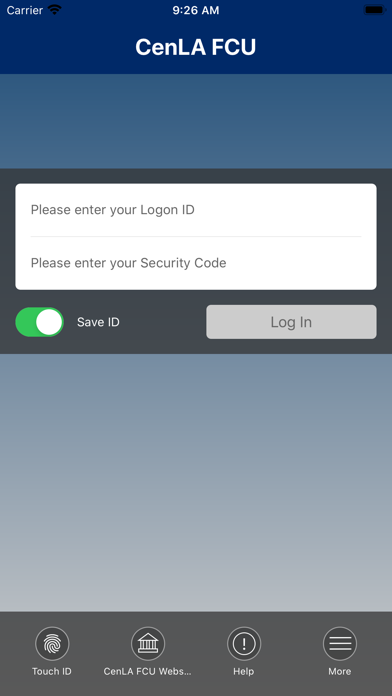Select the More tab label
This screenshot has height=696, width=392.
tap(340, 672)
